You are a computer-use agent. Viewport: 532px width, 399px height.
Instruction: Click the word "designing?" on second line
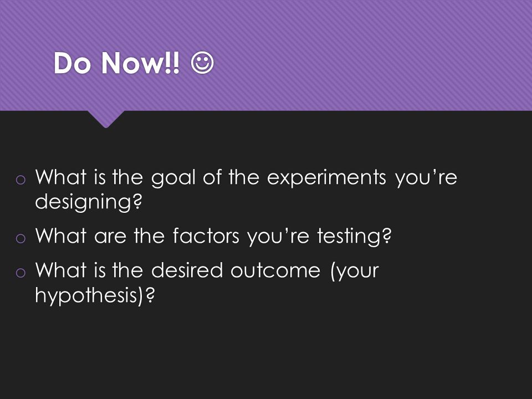coord(88,203)
